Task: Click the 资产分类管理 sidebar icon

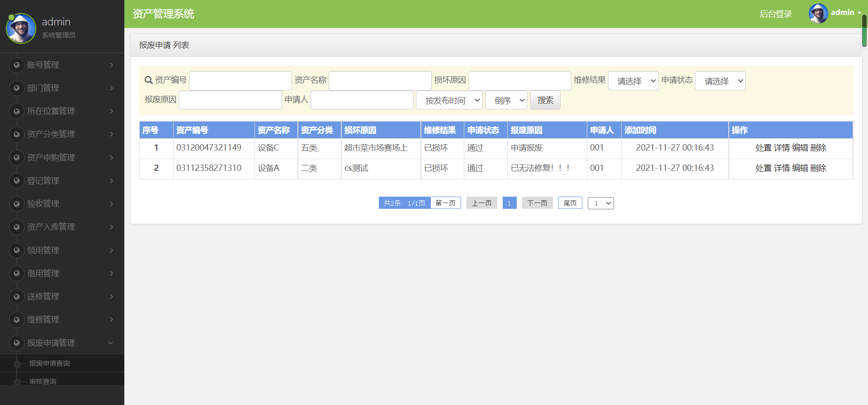Action: tap(17, 134)
